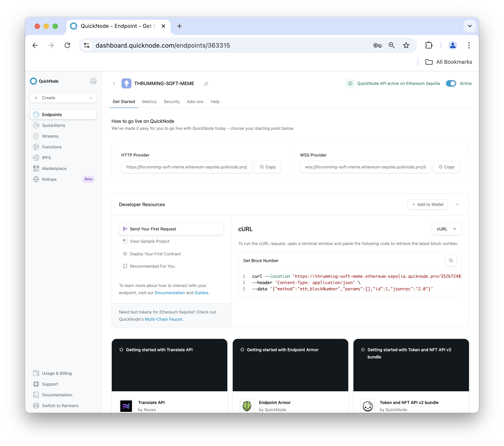Click the Marketplace sidebar icon
The height and width of the screenshot is (446, 504).
click(x=37, y=168)
